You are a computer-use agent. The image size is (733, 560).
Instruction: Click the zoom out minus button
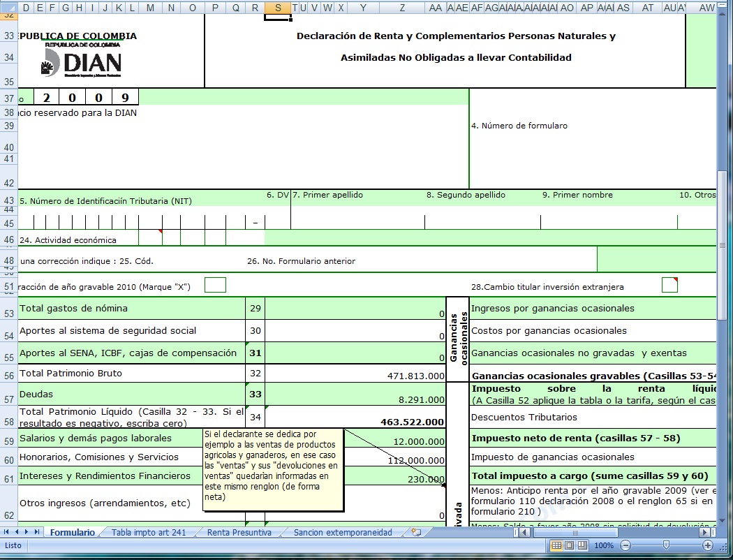pyautogui.click(x=625, y=545)
